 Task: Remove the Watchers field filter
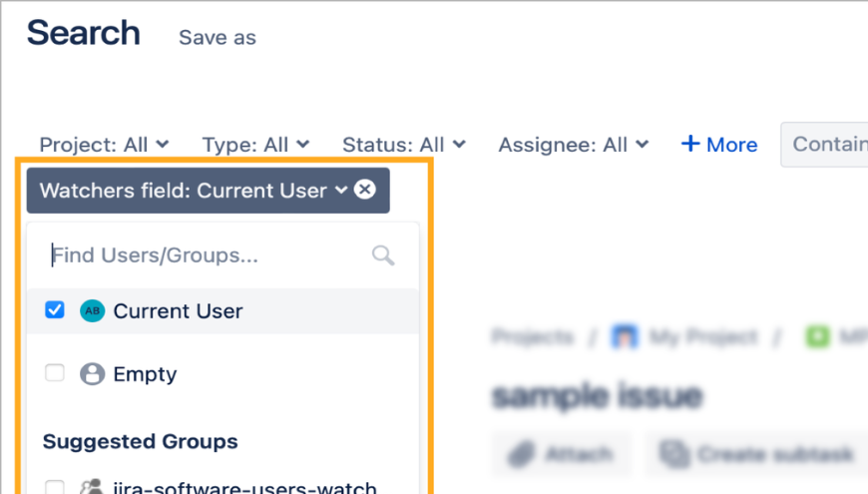pyautogui.click(x=365, y=190)
